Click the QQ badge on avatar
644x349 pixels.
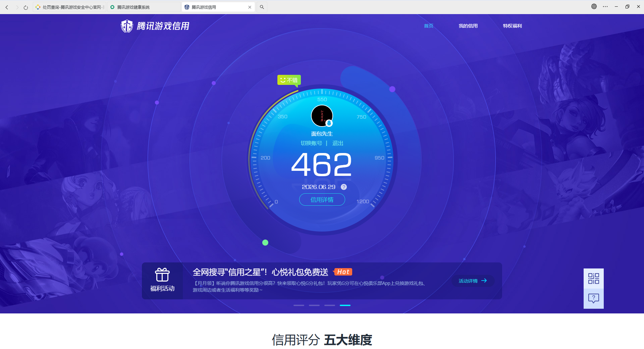[329, 123]
